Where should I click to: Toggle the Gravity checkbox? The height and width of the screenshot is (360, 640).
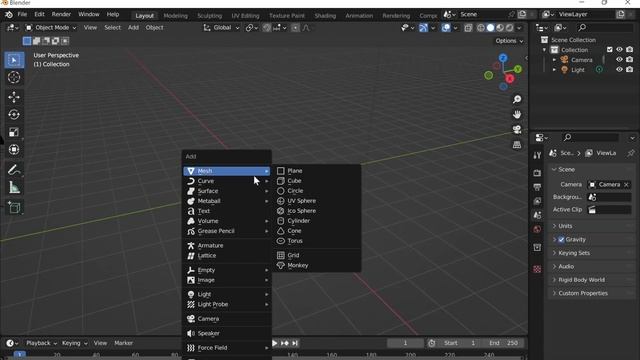pos(561,240)
